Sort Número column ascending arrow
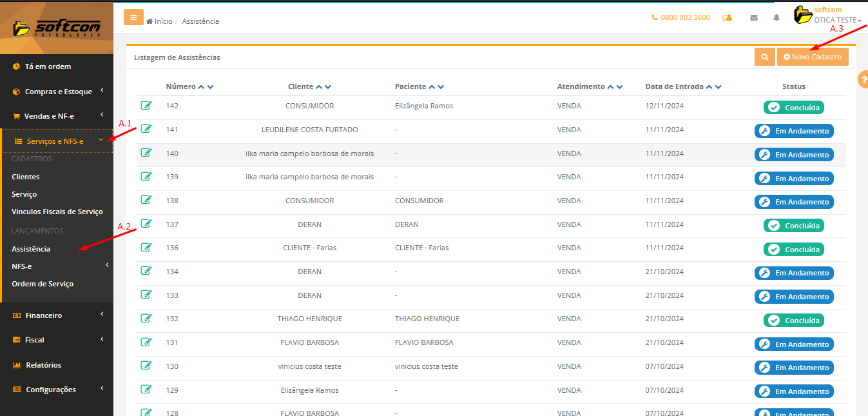Viewport: 868px width, 416px height. click(201, 87)
